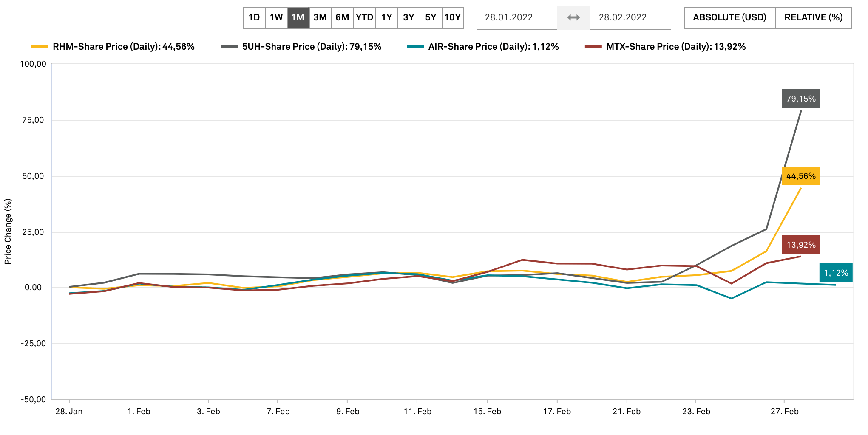Select the 3M time range button
The height and width of the screenshot is (435, 868).
coord(320,17)
